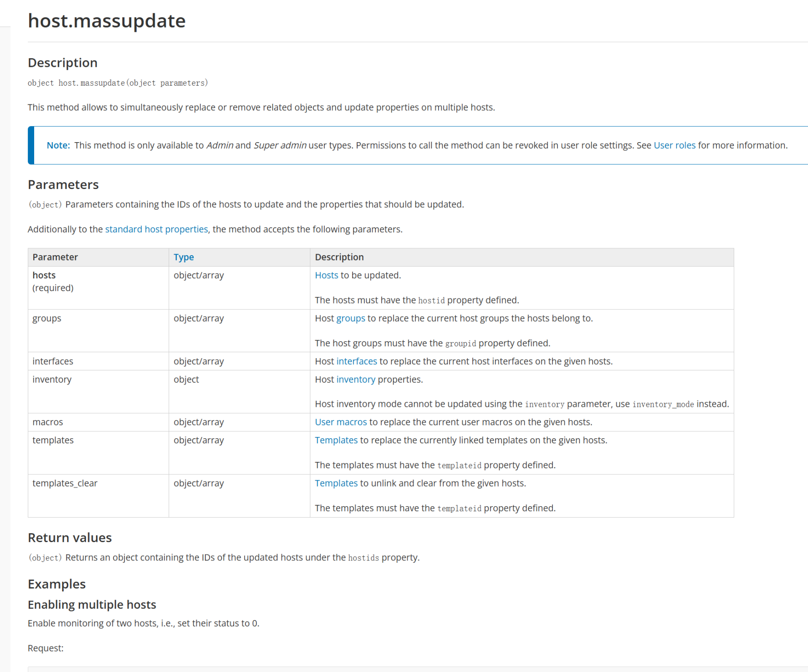
Task: Follow the standard host properties link
Action: (x=156, y=229)
